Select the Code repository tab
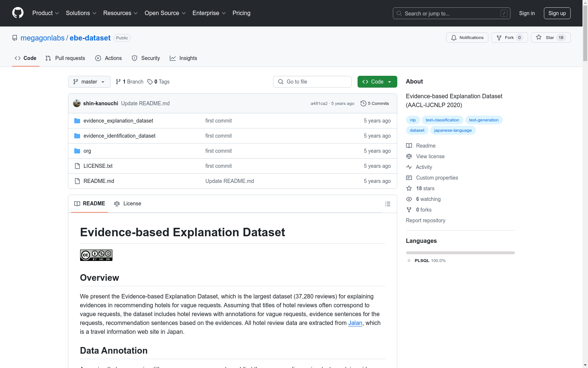The width and height of the screenshot is (588, 368). click(25, 58)
